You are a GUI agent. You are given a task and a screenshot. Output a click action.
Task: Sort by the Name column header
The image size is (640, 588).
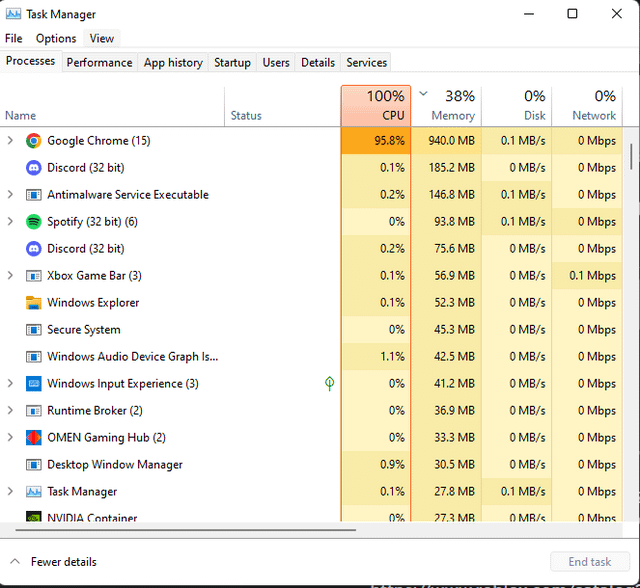coord(112,106)
